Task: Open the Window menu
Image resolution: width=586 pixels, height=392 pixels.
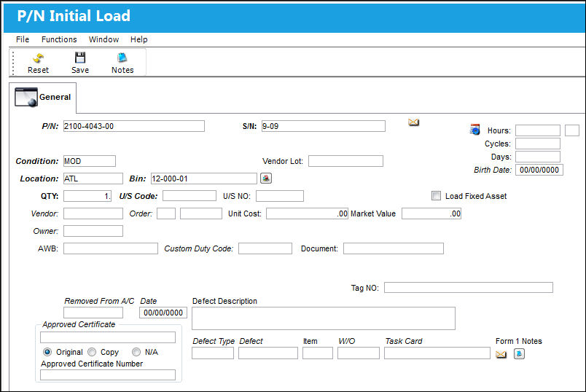Action: 103,39
